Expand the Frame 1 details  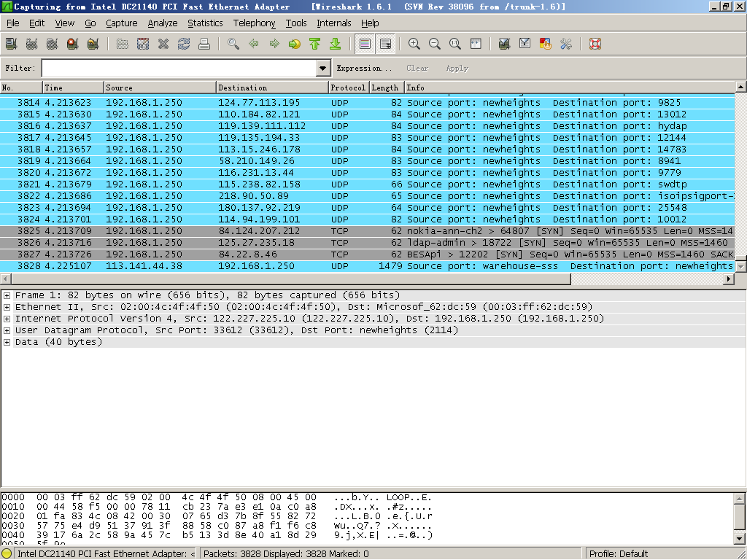pyautogui.click(x=7, y=295)
